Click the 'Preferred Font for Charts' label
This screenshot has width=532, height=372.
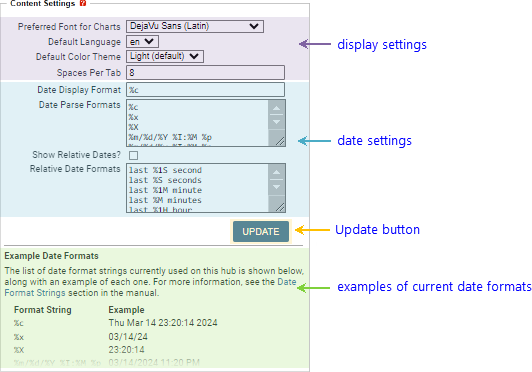tap(69, 27)
